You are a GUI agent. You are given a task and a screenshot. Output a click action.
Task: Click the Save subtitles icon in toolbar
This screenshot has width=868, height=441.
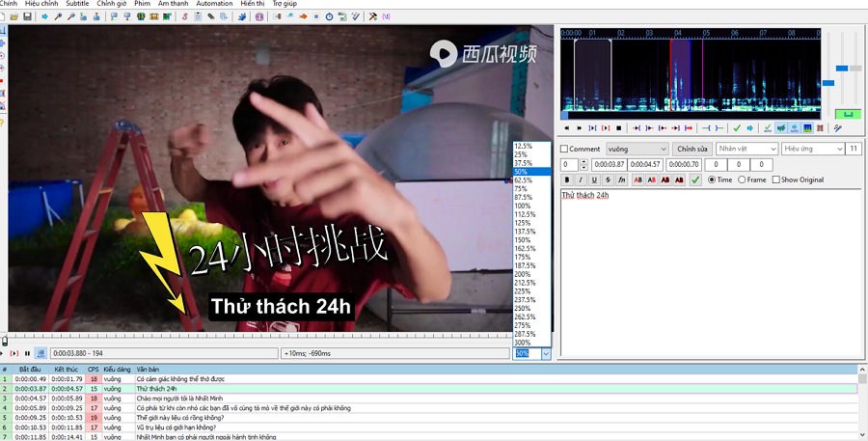(28, 16)
